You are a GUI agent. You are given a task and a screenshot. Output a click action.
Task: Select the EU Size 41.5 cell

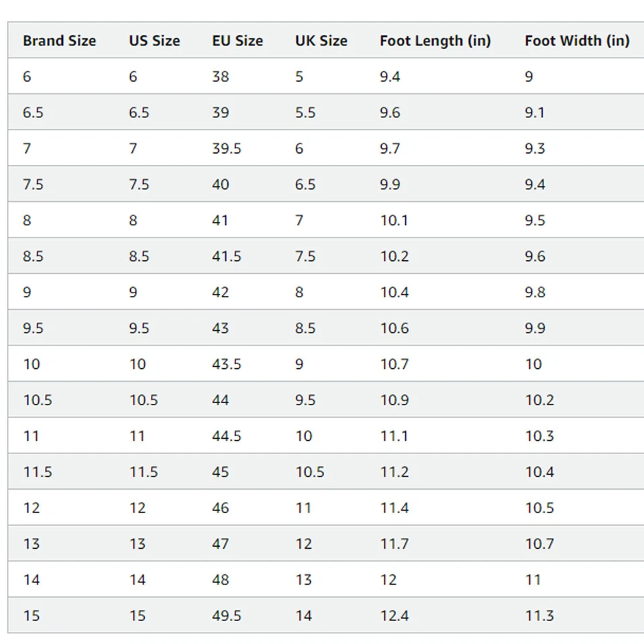[227, 256]
